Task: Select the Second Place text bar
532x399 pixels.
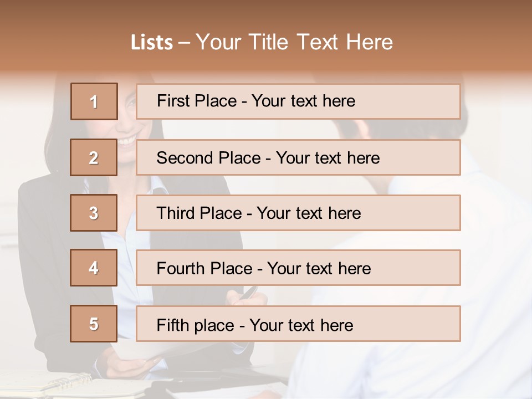Action: tap(298, 157)
